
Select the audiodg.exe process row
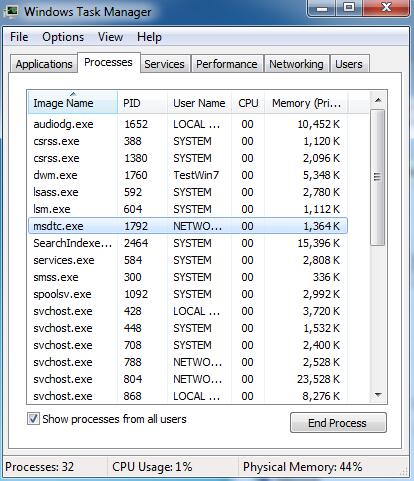(x=188, y=124)
